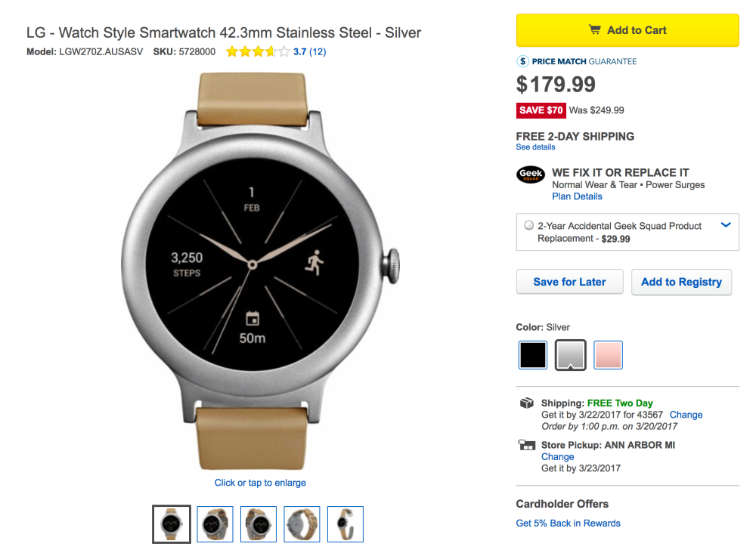Select the 2-Year Accidental Geek Squad plan radio
This screenshot has width=756, height=559.
pyautogui.click(x=528, y=225)
